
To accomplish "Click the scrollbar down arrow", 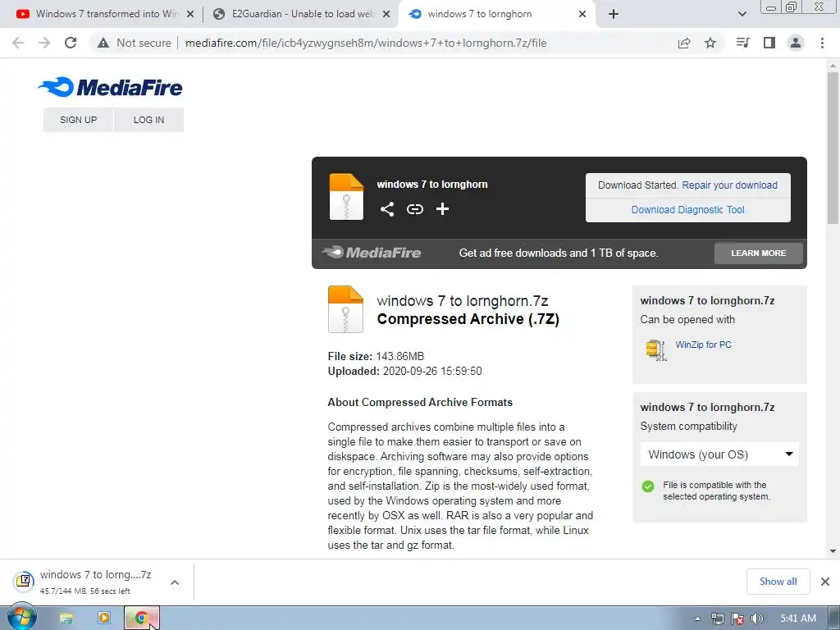I will point(833,551).
